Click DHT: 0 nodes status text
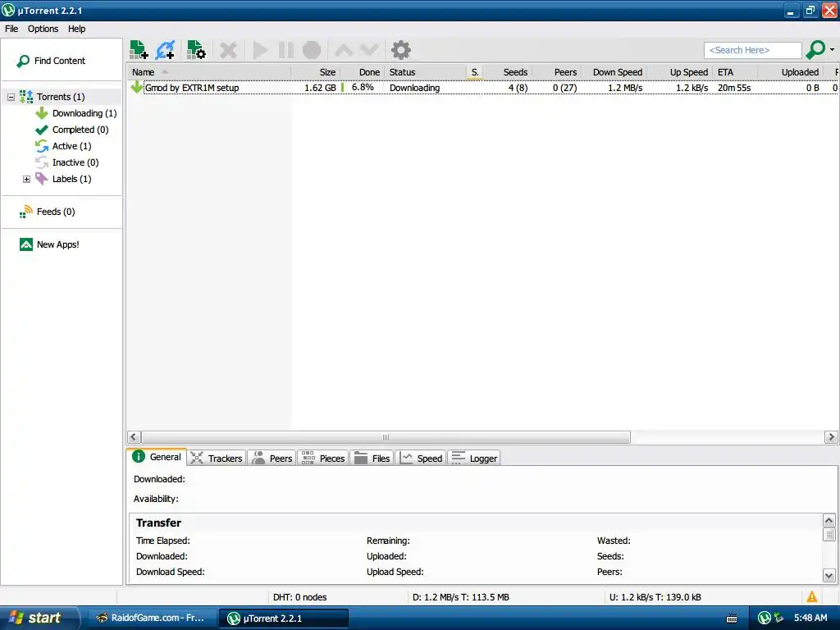The width and height of the screenshot is (840, 630). pos(300,597)
